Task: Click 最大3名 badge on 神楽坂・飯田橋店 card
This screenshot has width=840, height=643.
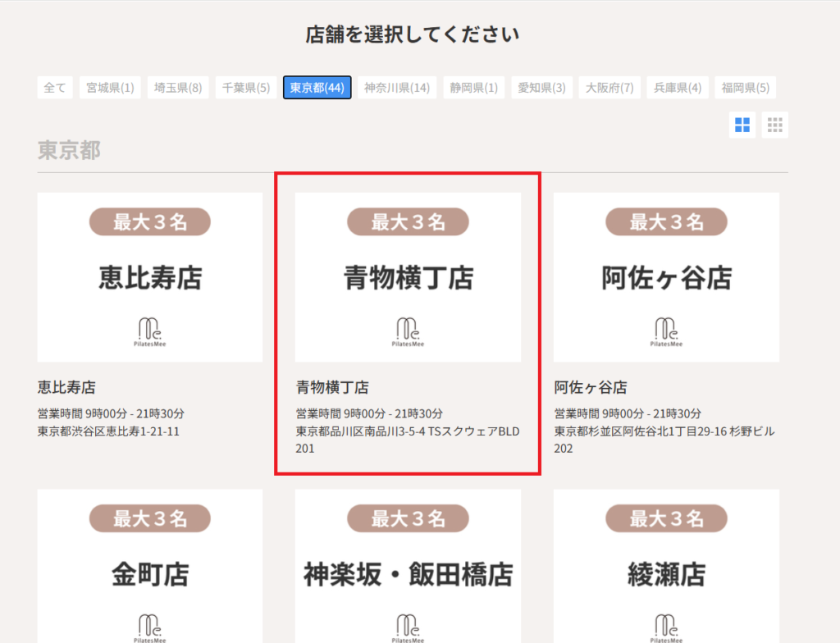Action: [408, 518]
